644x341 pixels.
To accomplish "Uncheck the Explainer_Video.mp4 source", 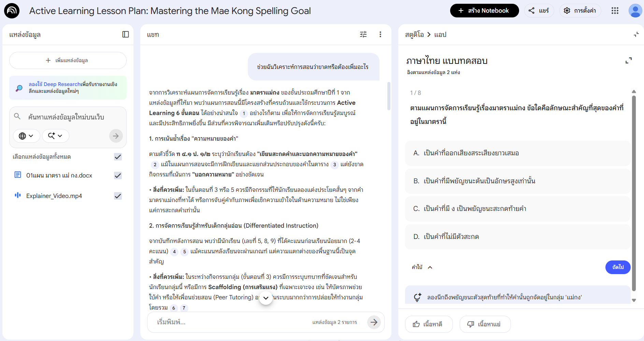I will [x=118, y=196].
